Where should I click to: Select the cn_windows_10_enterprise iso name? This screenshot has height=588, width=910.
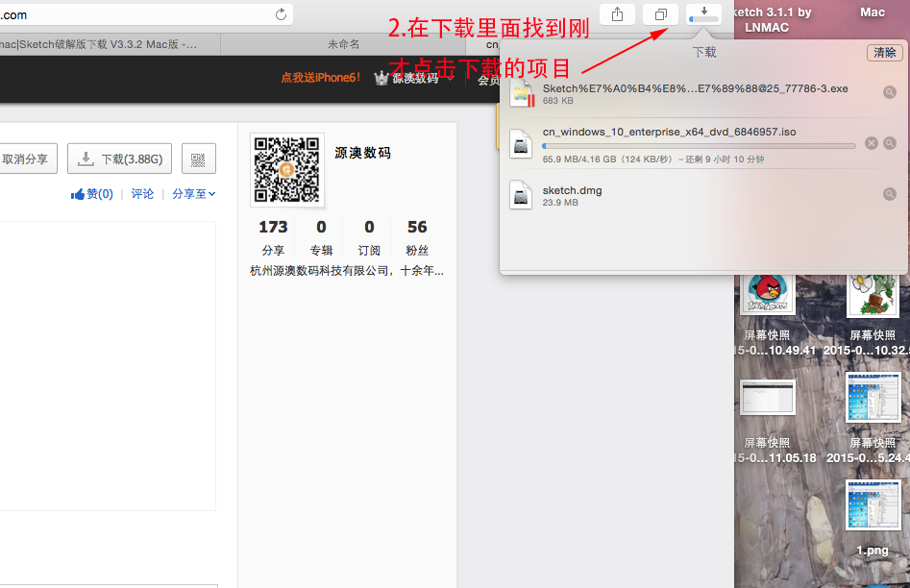click(x=669, y=132)
